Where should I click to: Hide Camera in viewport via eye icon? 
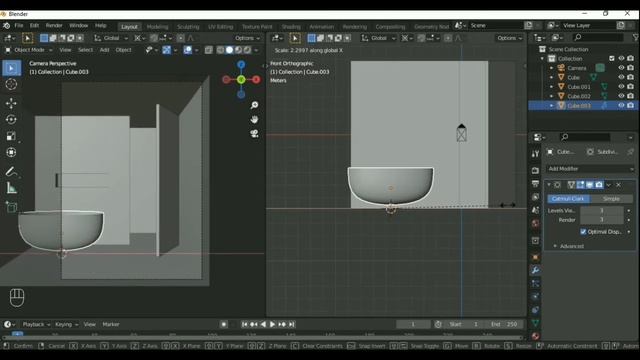coord(621,68)
